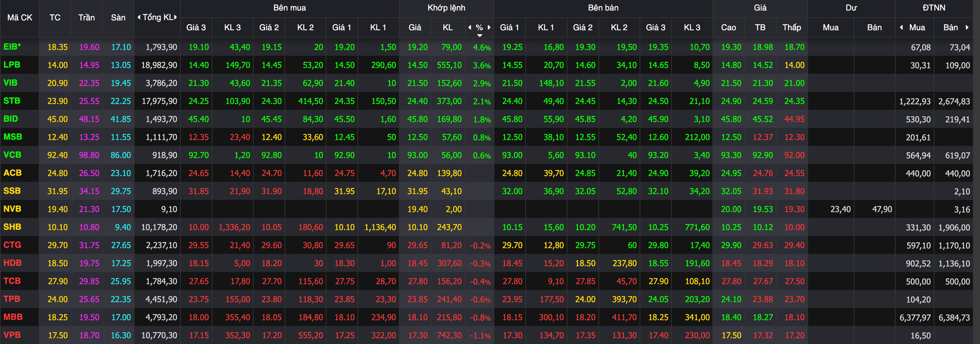The height and width of the screenshot is (344, 980).
Task: Open STB stock symbol
Action: [x=12, y=101]
